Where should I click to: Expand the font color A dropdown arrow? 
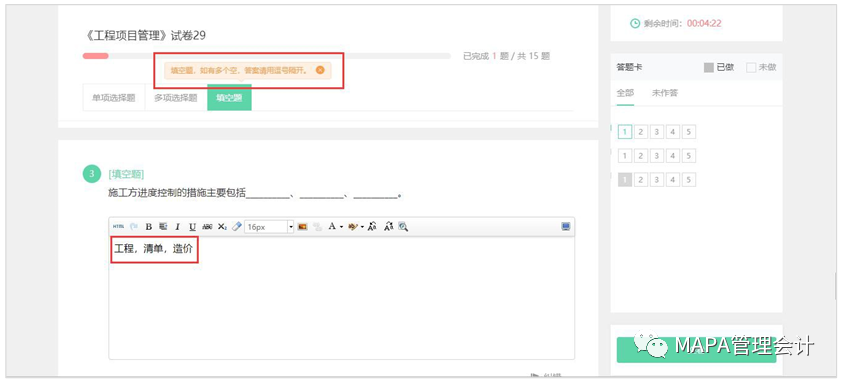pos(342,227)
